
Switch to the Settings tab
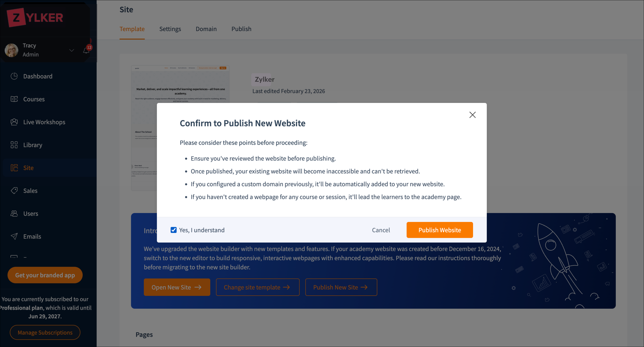pyautogui.click(x=170, y=29)
